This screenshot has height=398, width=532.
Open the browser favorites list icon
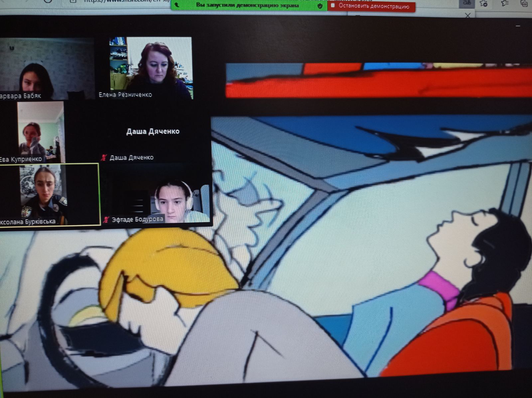point(504,3)
